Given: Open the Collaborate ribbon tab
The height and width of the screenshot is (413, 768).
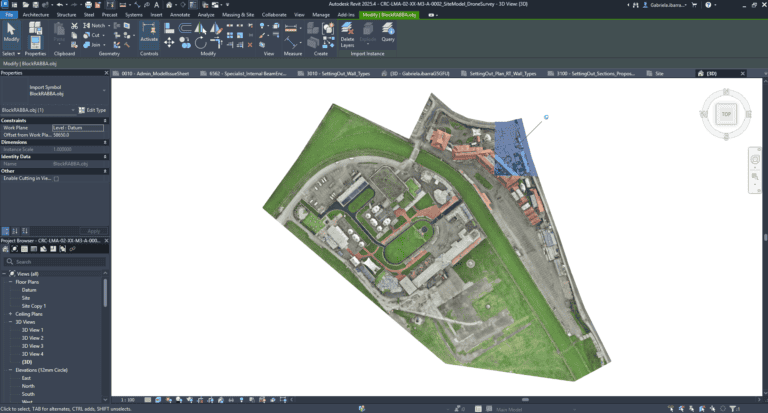Looking at the screenshot, I should tap(274, 15).
